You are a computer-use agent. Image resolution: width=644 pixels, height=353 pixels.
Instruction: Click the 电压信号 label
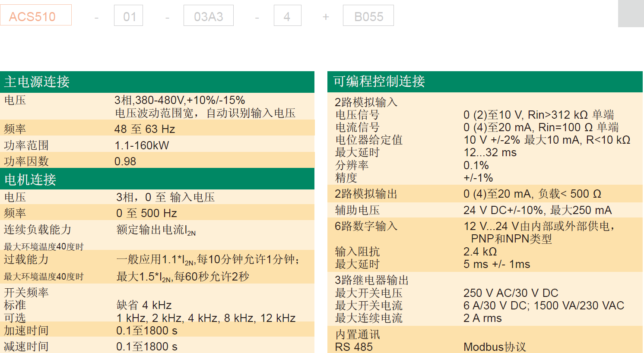(358, 115)
